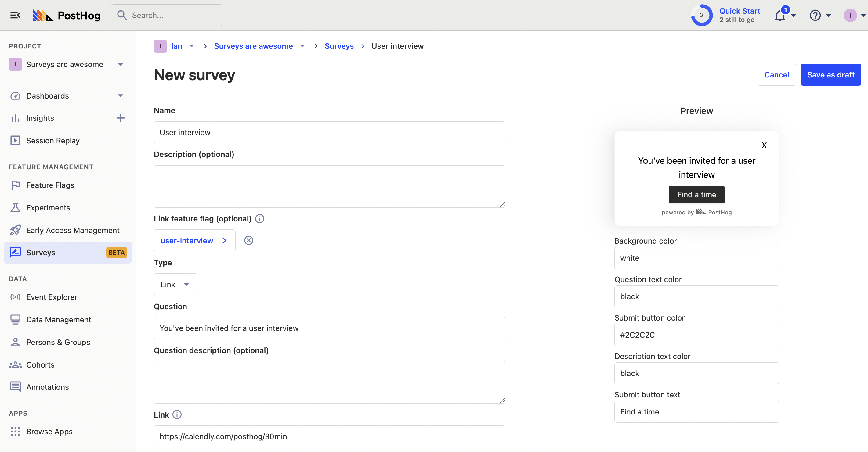Viewport: 868px width, 452px height.
Task: Open Session Replay from sidebar
Action: coord(53,141)
